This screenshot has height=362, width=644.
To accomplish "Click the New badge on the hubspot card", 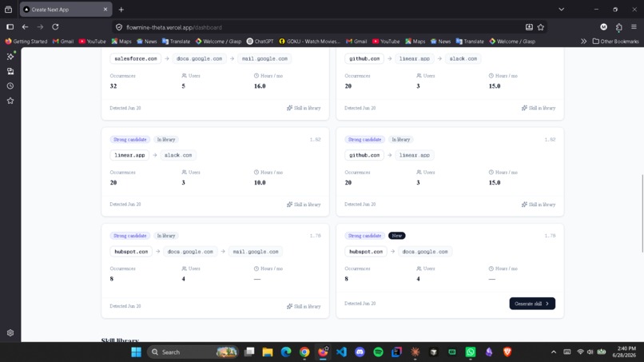I will [397, 236].
